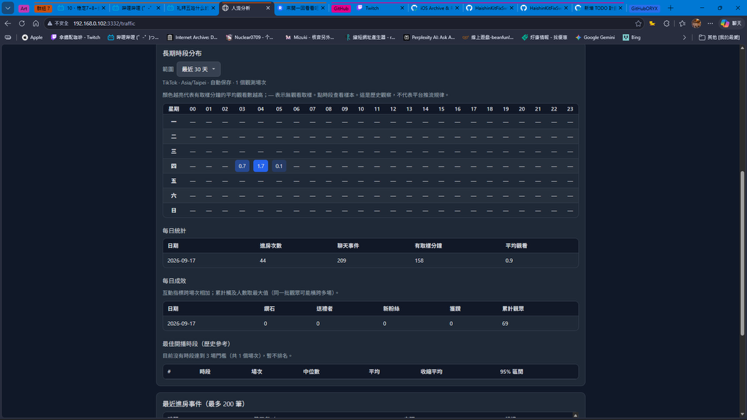Click the value 209 chat events
This screenshot has width=747, height=420.
click(342, 260)
